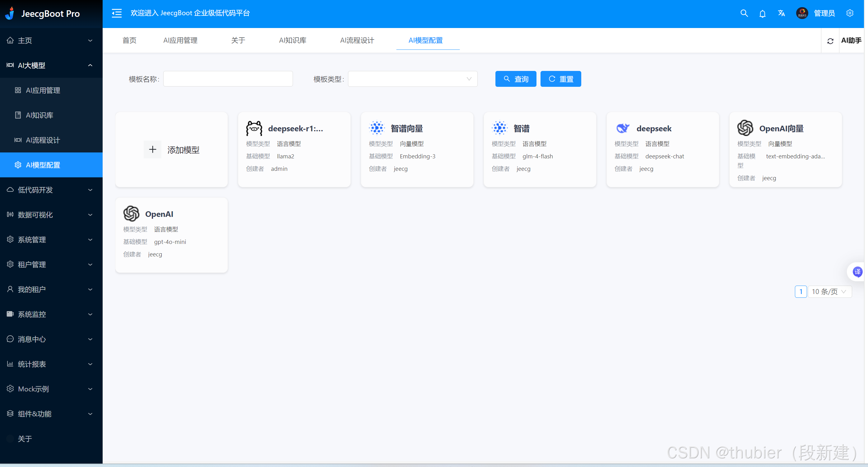Click the 重置 reset button
Image resolution: width=868 pixels, height=467 pixels.
561,79
